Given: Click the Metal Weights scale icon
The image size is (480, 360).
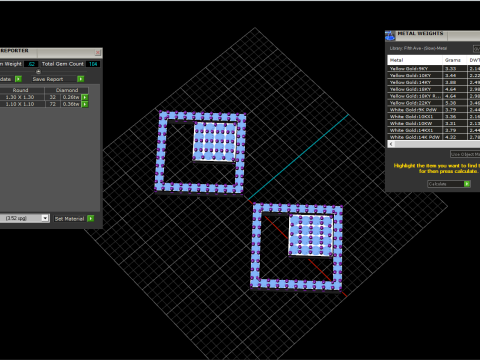Looking at the screenshot, I should point(390,36).
